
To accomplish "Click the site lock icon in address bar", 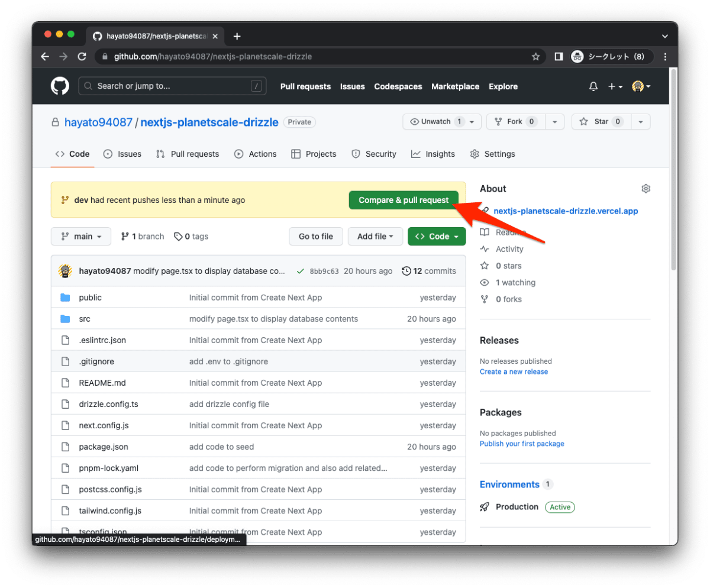I will click(x=105, y=57).
